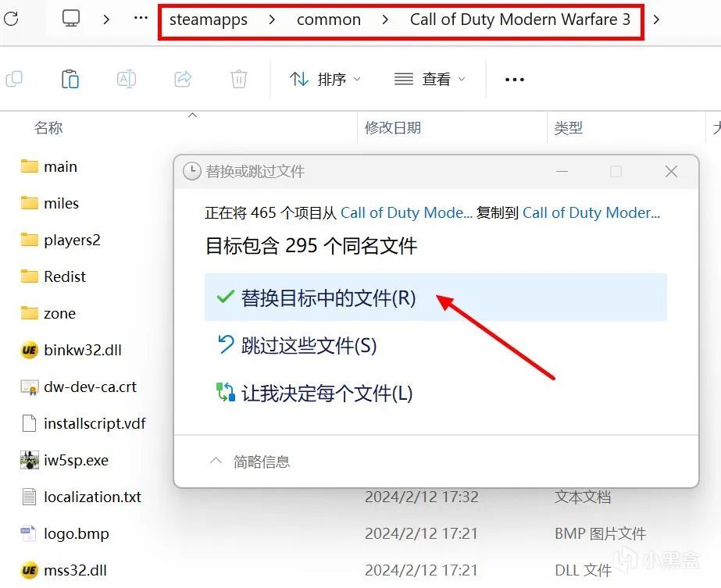Select the miles folder
721x588 pixels.
(x=61, y=203)
